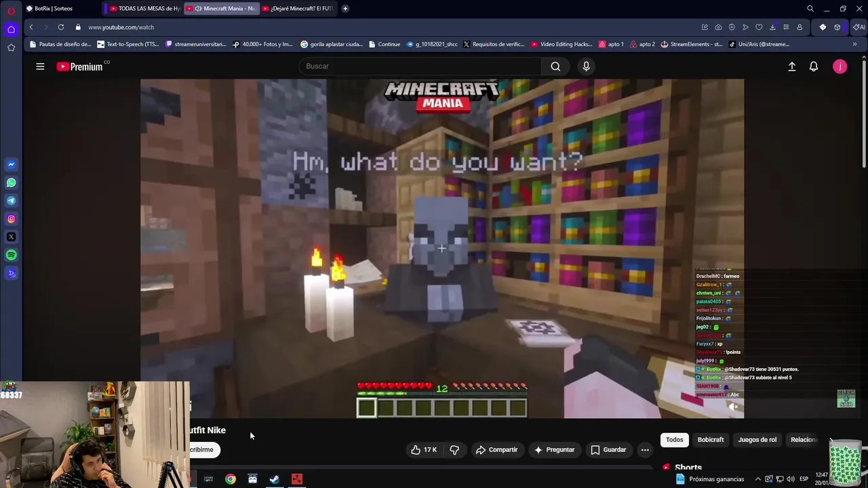Open Messenger in Opera sidebar
868x488 pixels.
coord(11,165)
